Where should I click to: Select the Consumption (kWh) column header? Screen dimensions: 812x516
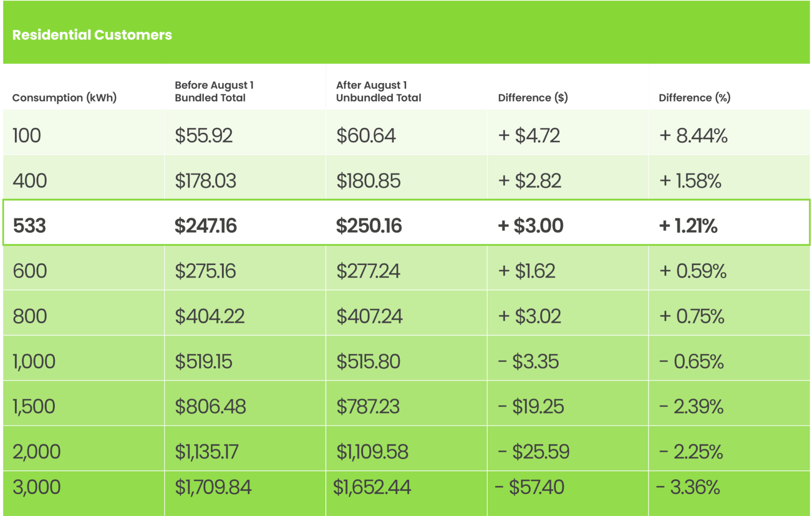[x=64, y=98]
